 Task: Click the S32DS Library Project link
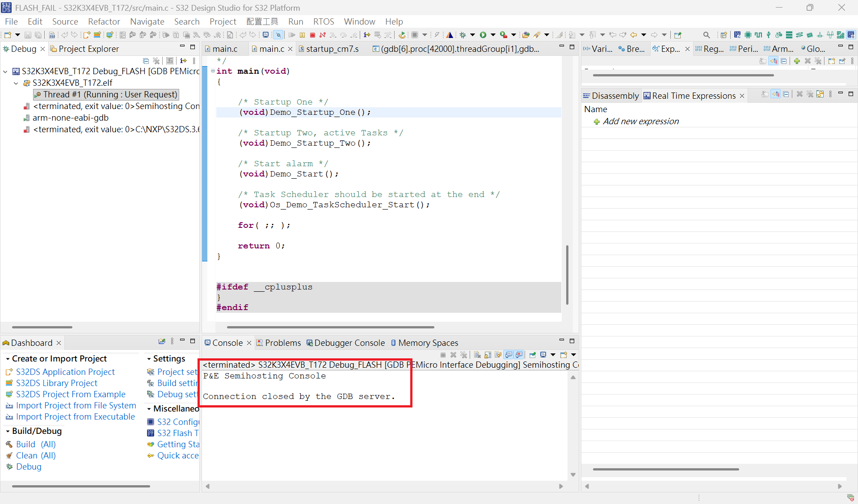tap(57, 383)
